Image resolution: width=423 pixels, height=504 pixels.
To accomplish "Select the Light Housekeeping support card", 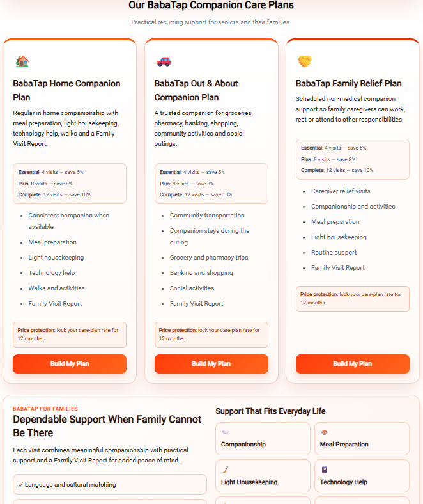I will (x=263, y=476).
